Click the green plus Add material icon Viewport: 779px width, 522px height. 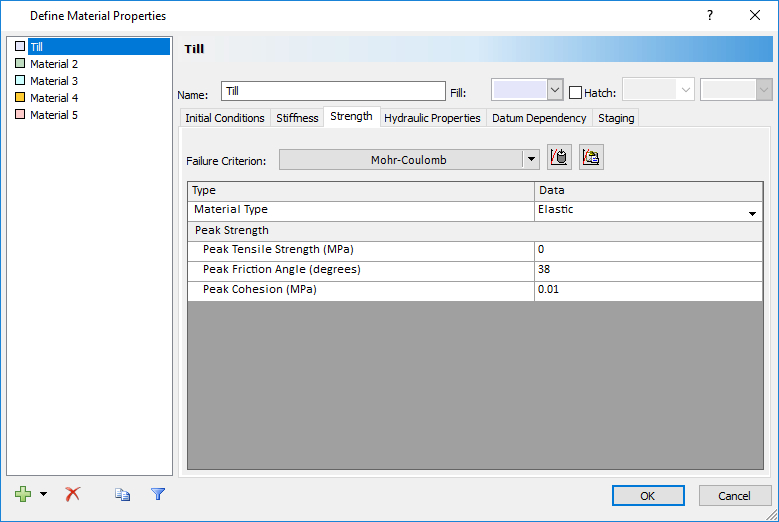coord(23,494)
